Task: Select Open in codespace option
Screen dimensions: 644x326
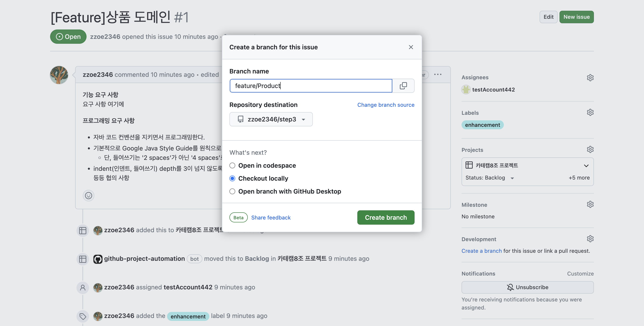Action: click(x=232, y=165)
